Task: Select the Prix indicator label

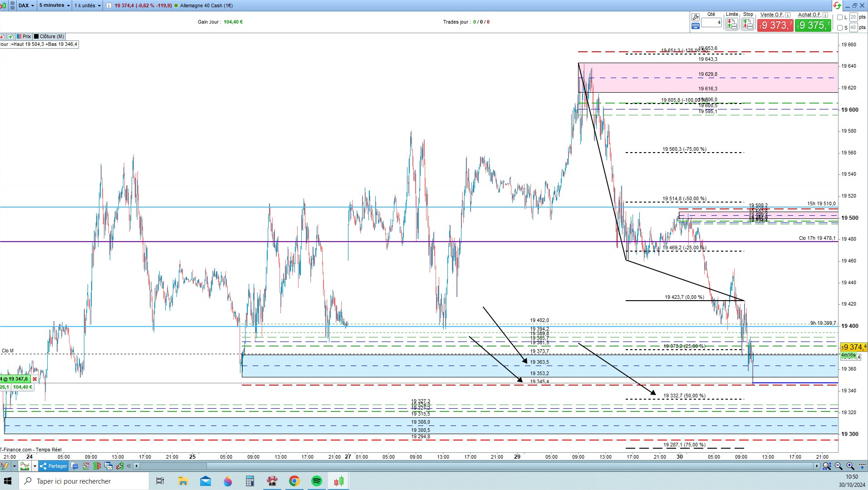Action: 24,36
